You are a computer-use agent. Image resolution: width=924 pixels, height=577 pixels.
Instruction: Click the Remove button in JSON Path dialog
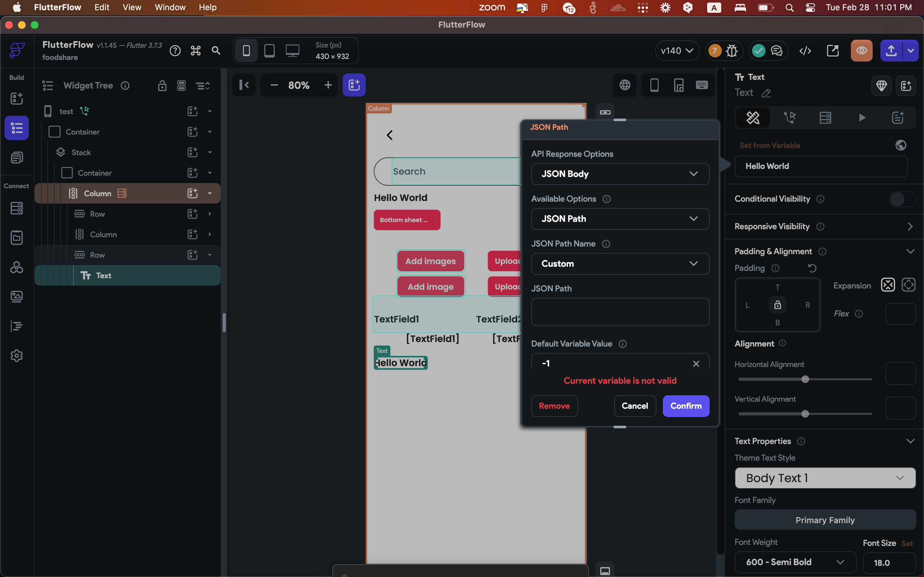(554, 406)
